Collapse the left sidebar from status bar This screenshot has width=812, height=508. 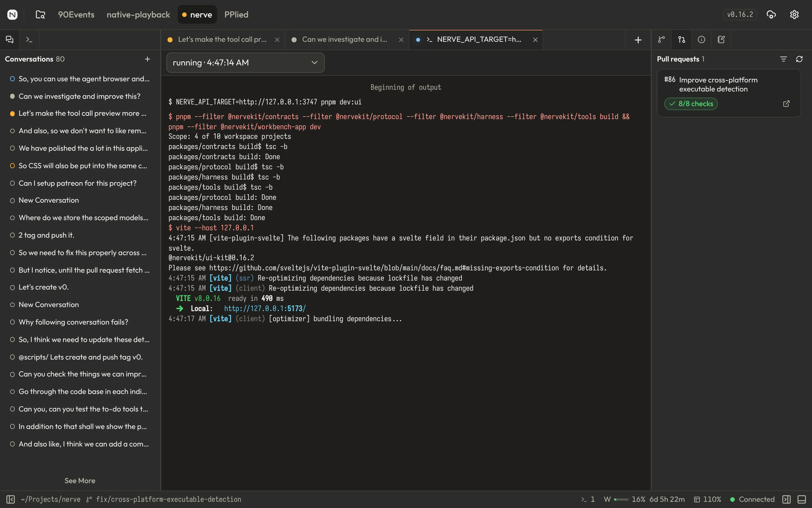click(x=10, y=499)
